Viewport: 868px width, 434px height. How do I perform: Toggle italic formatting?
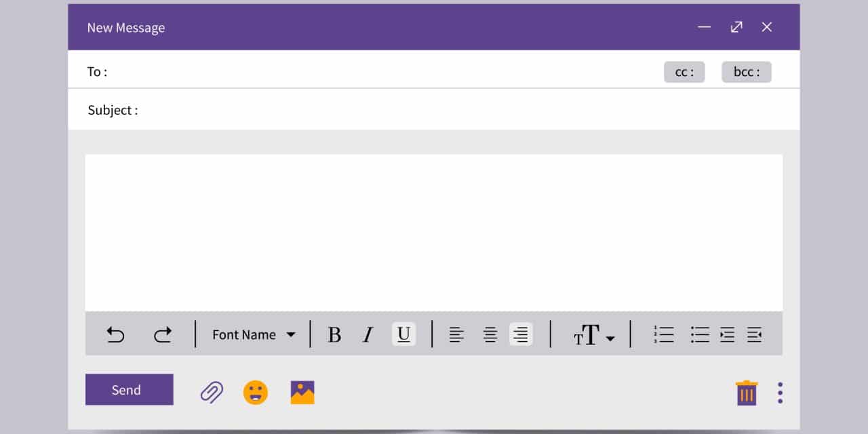(368, 334)
